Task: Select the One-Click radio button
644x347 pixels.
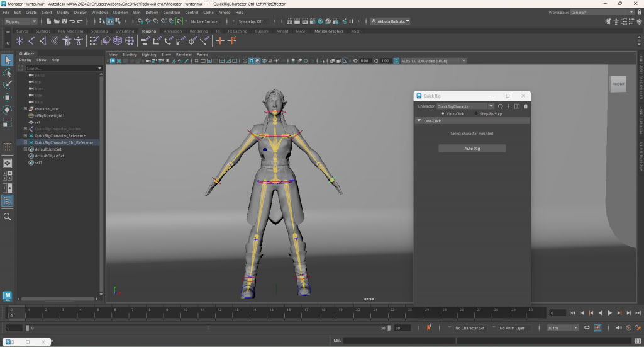Action: tap(443, 113)
